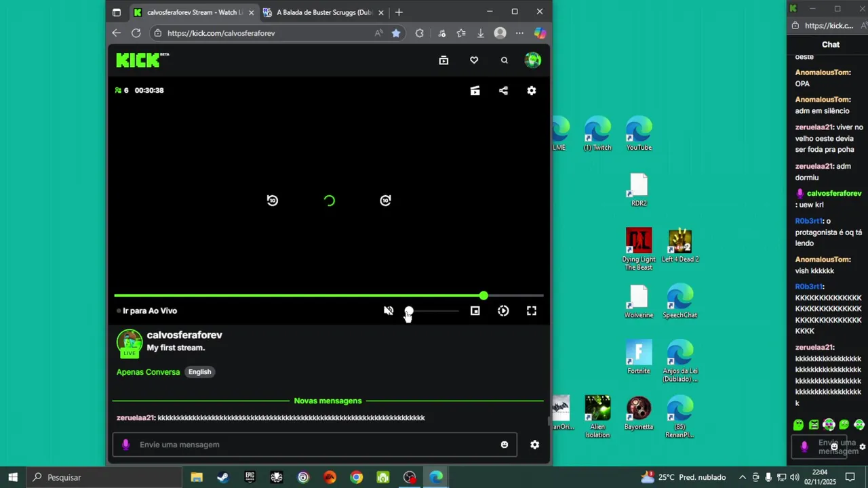Go back in the browser
This screenshot has width=868, height=488.
click(116, 33)
